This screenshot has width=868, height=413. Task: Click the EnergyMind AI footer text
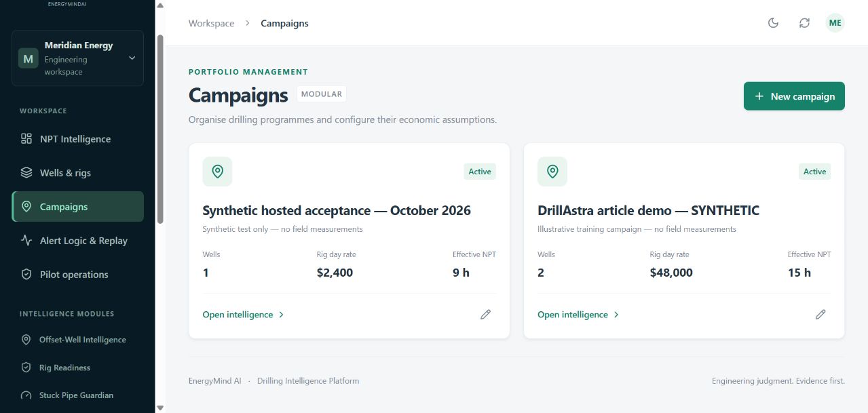point(214,381)
